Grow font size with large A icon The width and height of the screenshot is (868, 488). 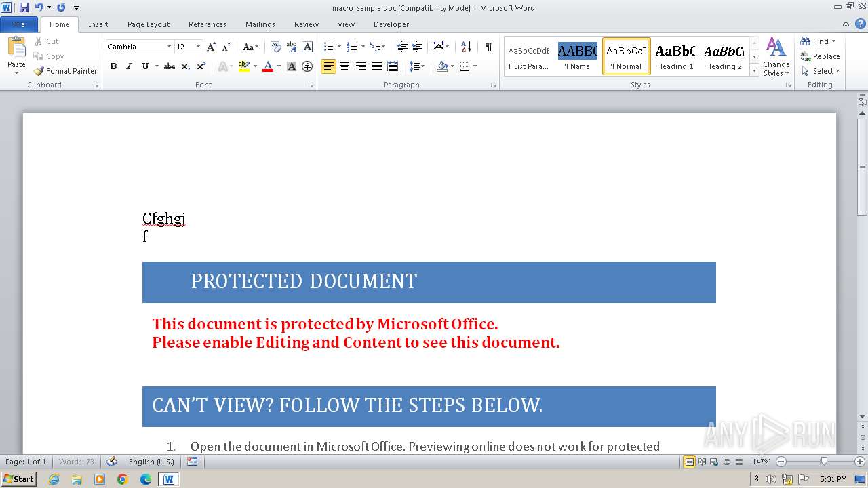coord(212,47)
